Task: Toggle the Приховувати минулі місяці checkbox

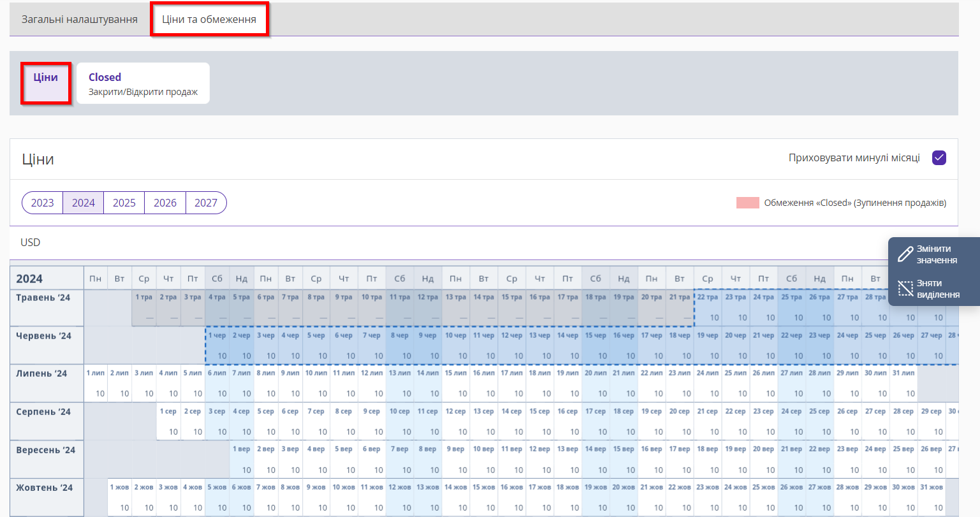Action: click(939, 158)
